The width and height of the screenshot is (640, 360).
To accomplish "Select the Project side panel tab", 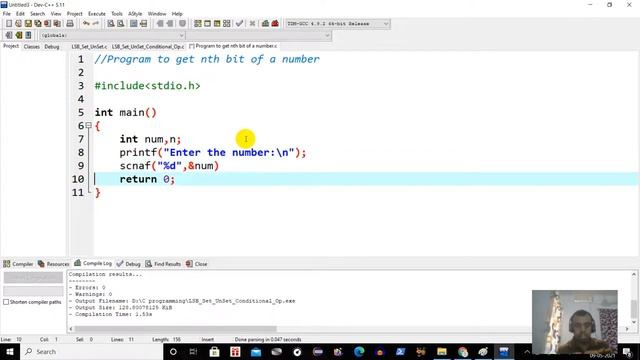I will pos(11,46).
